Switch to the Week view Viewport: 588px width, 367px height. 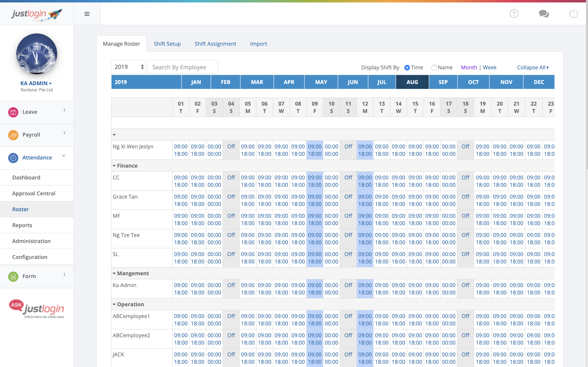tap(489, 67)
